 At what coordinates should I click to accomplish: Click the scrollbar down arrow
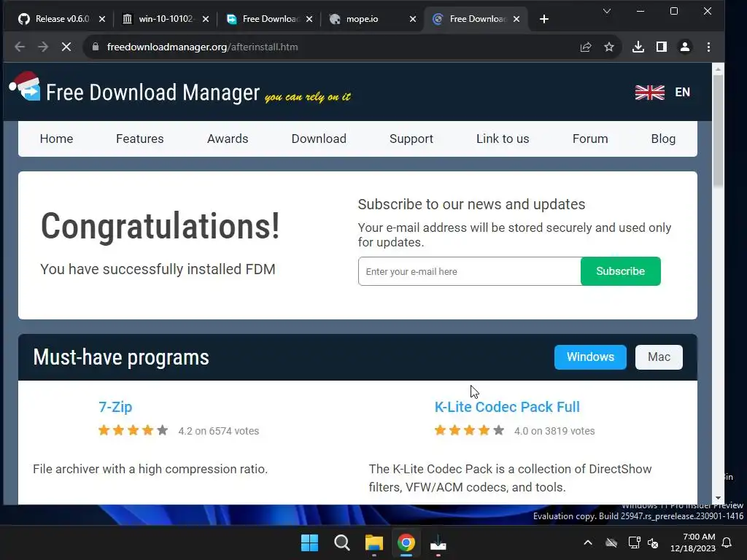point(718,498)
